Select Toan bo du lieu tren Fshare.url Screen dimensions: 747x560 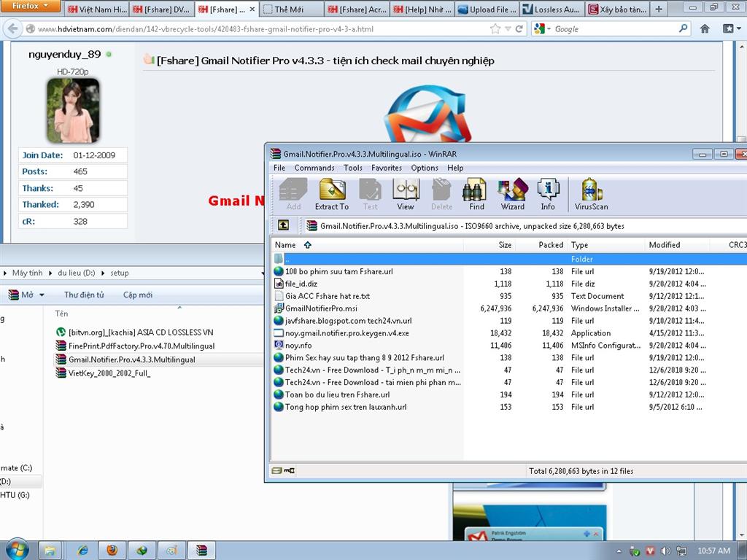point(337,394)
